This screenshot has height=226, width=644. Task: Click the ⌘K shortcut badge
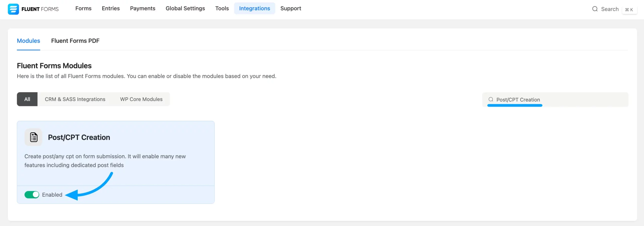tap(629, 10)
